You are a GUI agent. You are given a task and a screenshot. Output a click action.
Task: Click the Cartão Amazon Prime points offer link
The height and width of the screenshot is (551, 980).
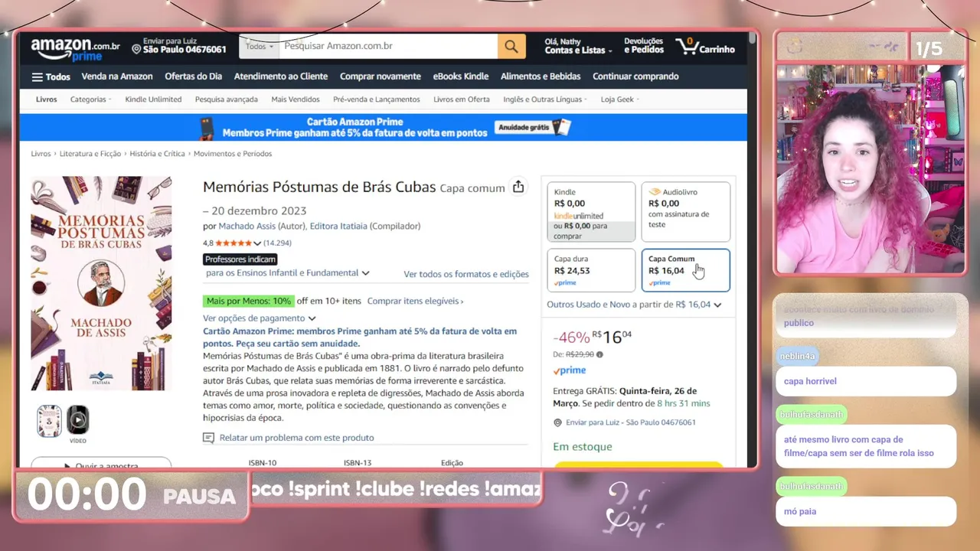click(x=360, y=337)
